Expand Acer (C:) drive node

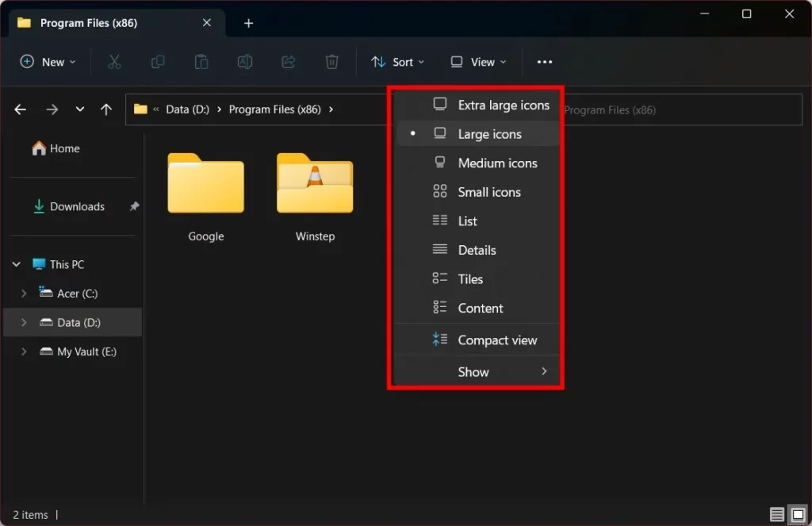click(23, 294)
